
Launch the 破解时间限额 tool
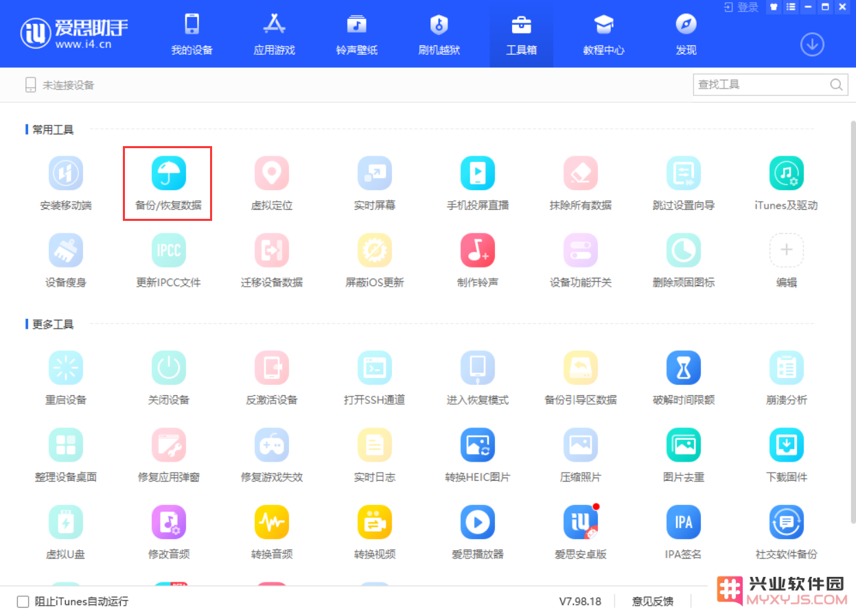coord(684,378)
